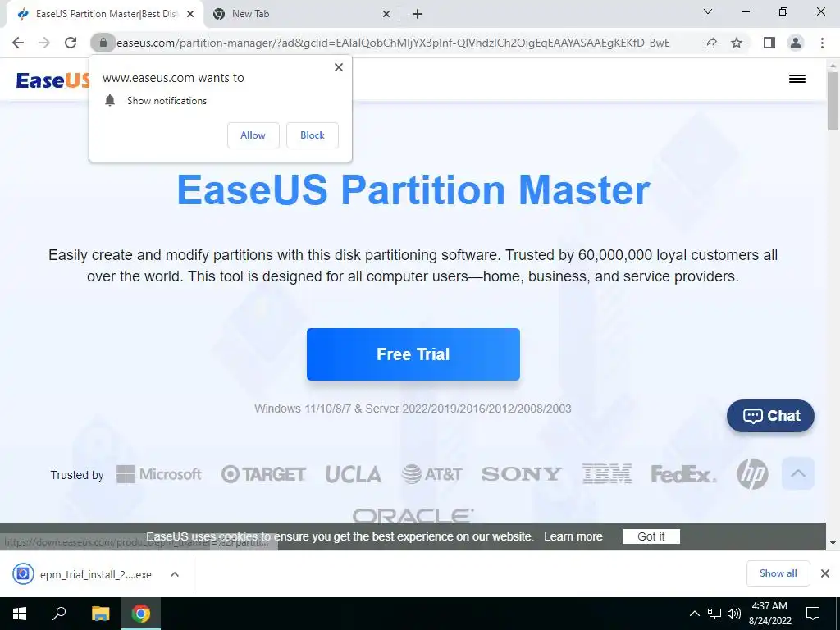Image resolution: width=840 pixels, height=630 pixels.
Task: Close the downloads bar
Action: (825, 573)
